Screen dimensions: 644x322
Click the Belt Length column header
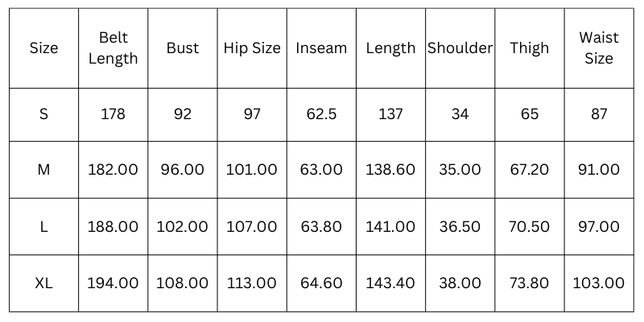[x=113, y=48]
